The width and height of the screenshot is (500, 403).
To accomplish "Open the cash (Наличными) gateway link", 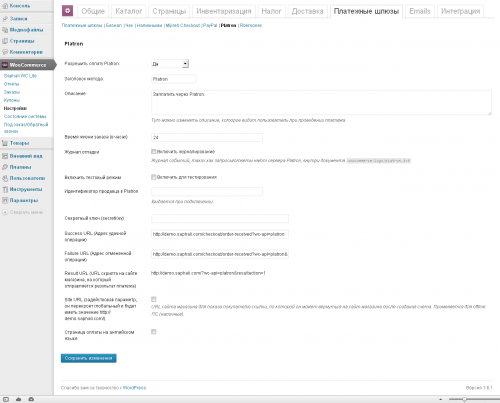I will click(149, 25).
